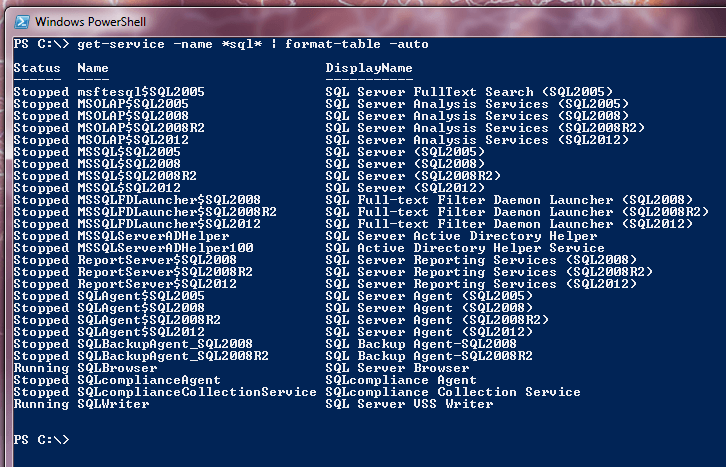Select the MSSQLServerADHelper service name
The height and width of the screenshot is (467, 726).
point(153,237)
